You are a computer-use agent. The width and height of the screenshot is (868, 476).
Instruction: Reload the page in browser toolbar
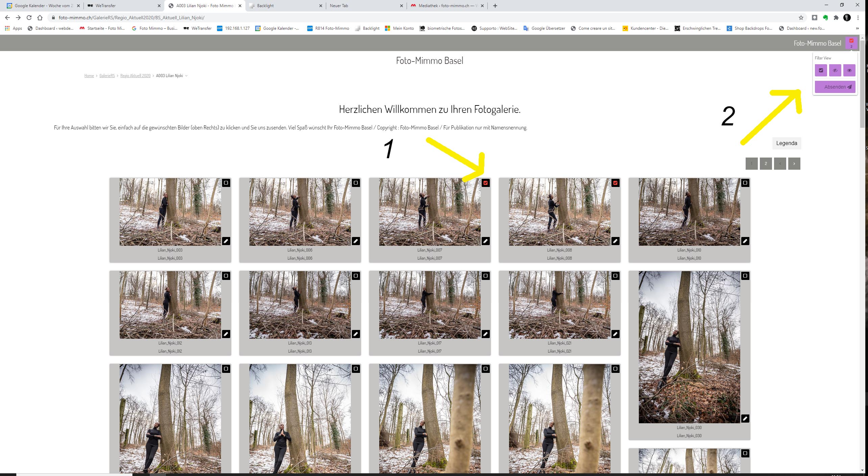coord(29,18)
